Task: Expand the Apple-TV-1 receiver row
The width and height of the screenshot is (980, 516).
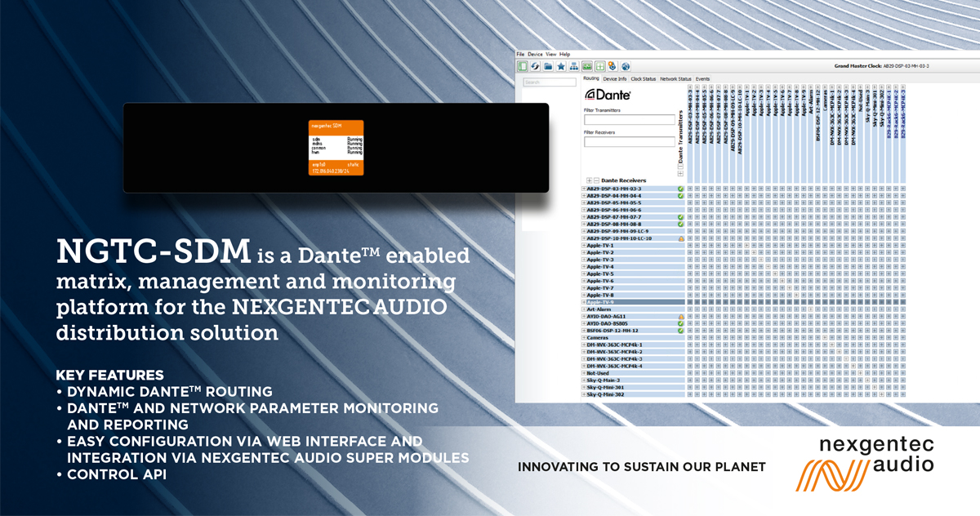Action: [x=584, y=245]
